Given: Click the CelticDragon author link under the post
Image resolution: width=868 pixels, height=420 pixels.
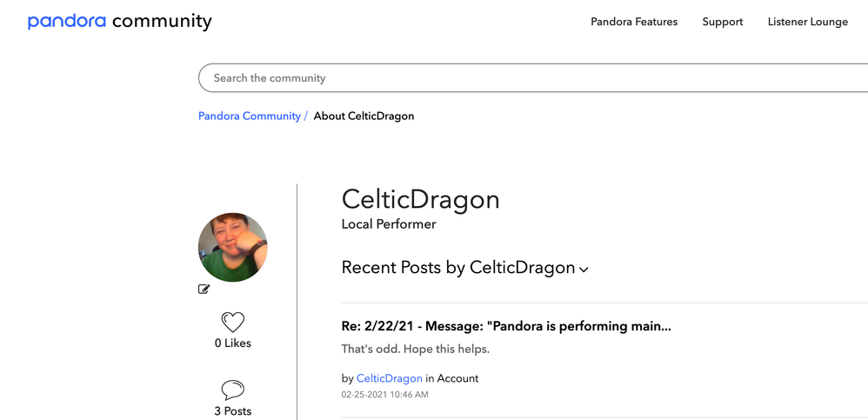Looking at the screenshot, I should point(389,378).
